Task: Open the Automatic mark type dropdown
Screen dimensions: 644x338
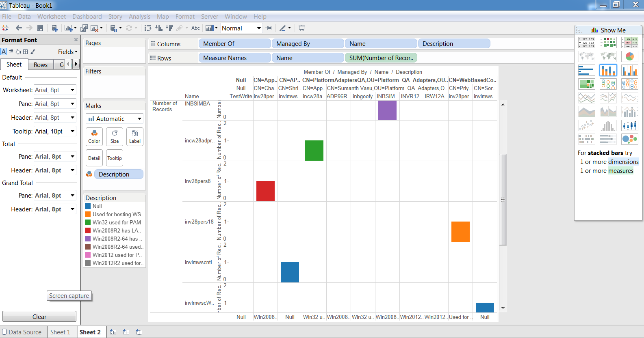Action: (x=115, y=119)
